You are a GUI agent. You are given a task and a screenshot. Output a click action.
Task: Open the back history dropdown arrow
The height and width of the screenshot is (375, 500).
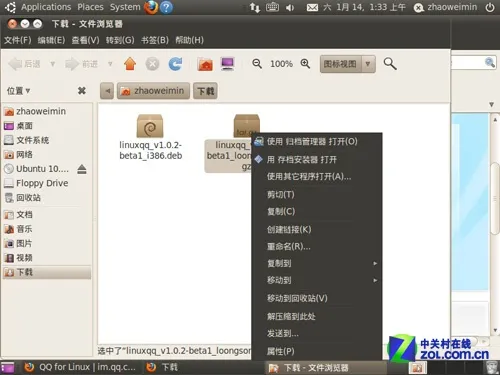[52, 64]
